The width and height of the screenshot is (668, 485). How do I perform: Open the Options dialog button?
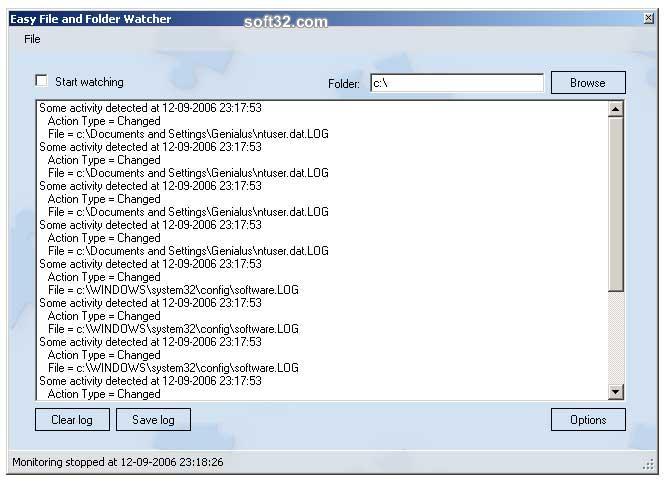[x=588, y=420]
